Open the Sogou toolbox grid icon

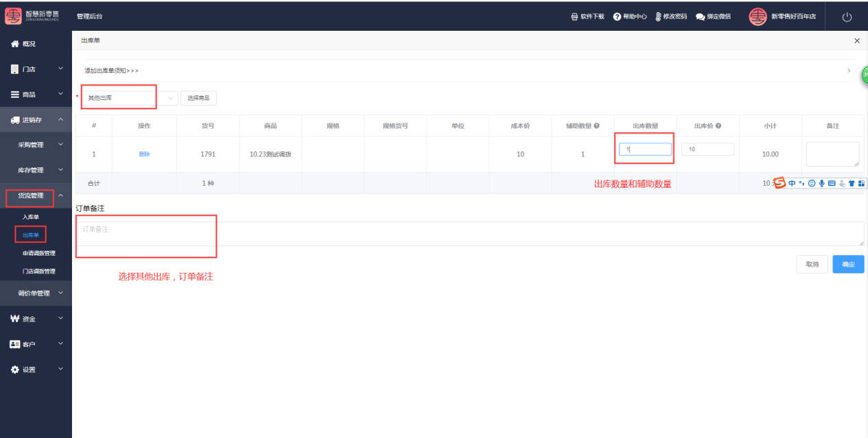862,183
